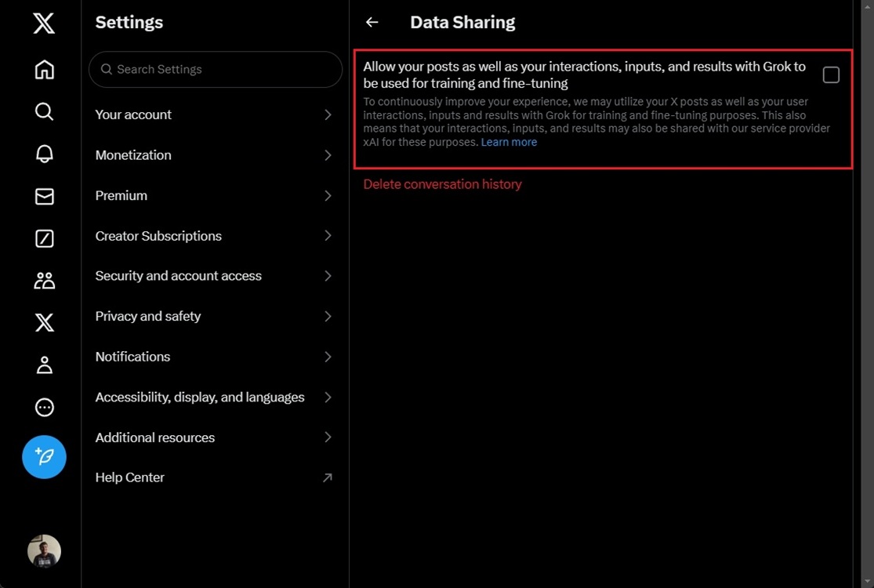Click Delete conversation history

(442, 183)
